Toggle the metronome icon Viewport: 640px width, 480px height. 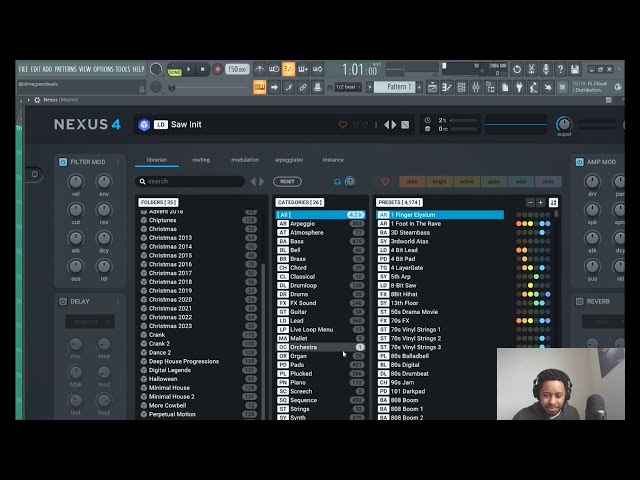tap(259, 69)
